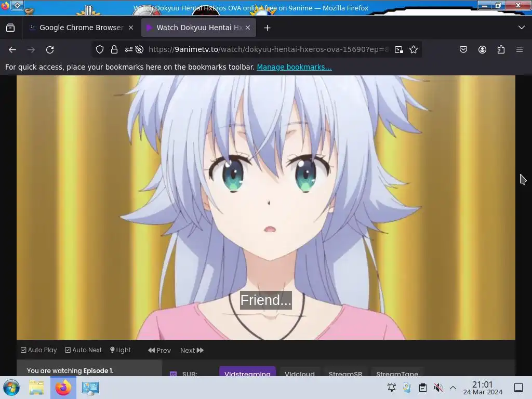Click the forward navigation arrow
Viewport: 532px width, 399px height.
pyautogui.click(x=31, y=50)
